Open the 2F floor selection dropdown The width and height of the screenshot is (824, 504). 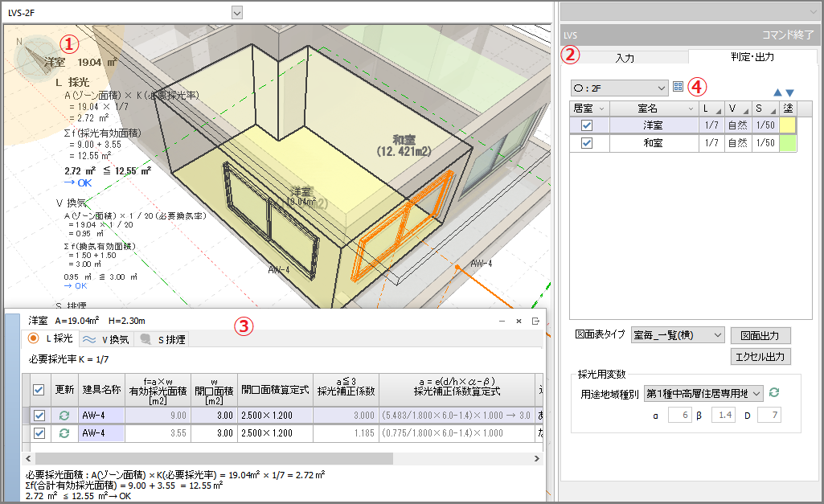[619, 87]
